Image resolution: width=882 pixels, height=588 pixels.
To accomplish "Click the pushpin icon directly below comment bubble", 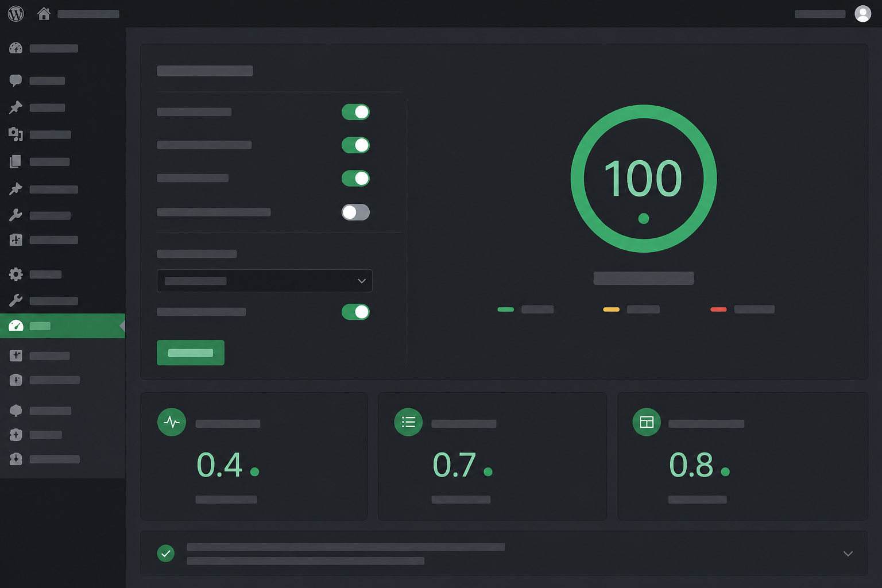I will pyautogui.click(x=16, y=107).
